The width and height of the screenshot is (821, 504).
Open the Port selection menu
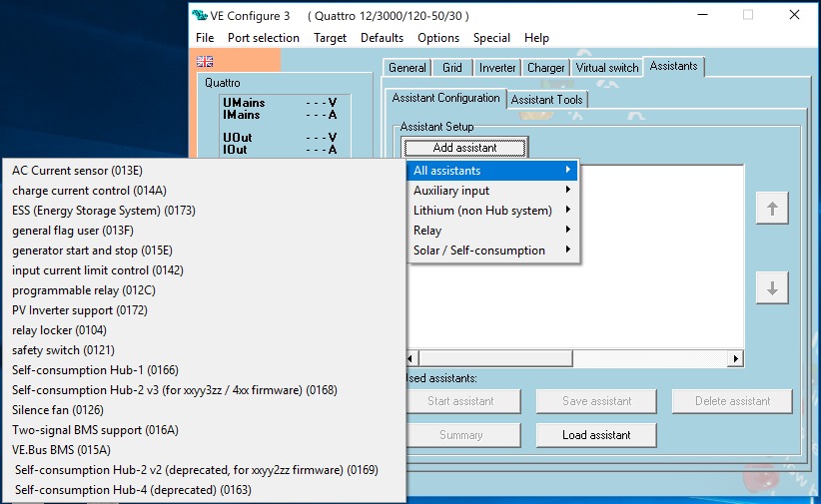(x=263, y=38)
